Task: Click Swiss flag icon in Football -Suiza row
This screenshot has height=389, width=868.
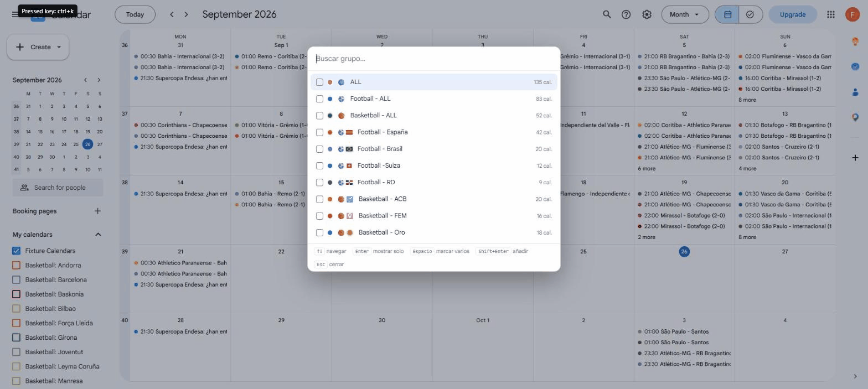Action: click(349, 166)
